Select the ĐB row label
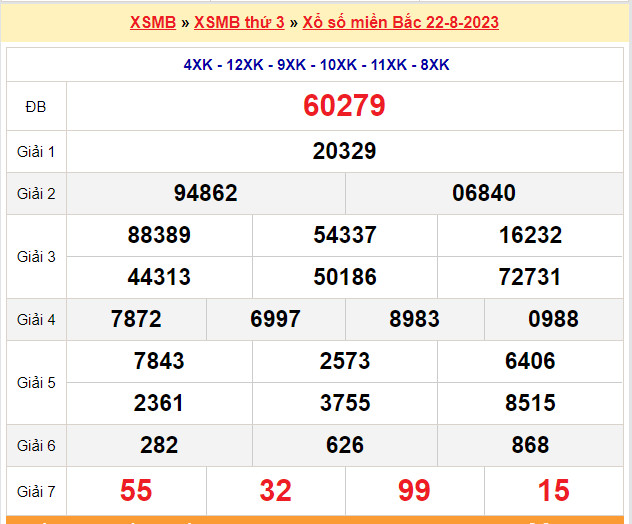 [x=36, y=107]
